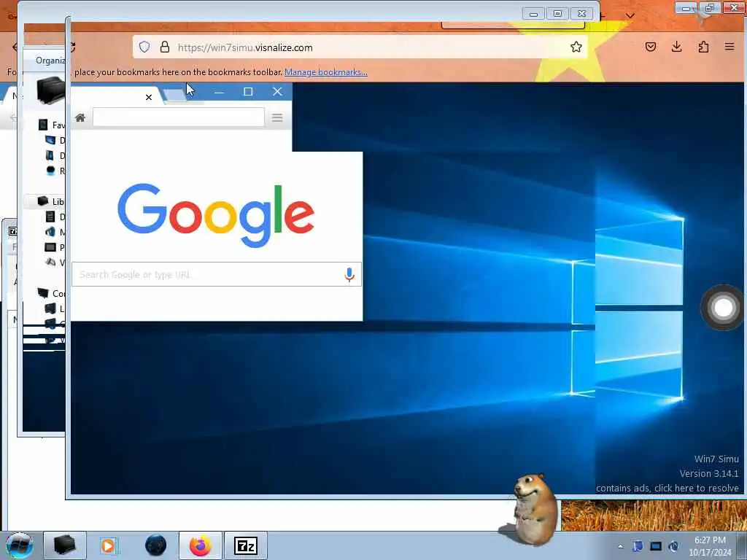Click the Google logo
This screenshot has width=747, height=560.
pos(216,215)
